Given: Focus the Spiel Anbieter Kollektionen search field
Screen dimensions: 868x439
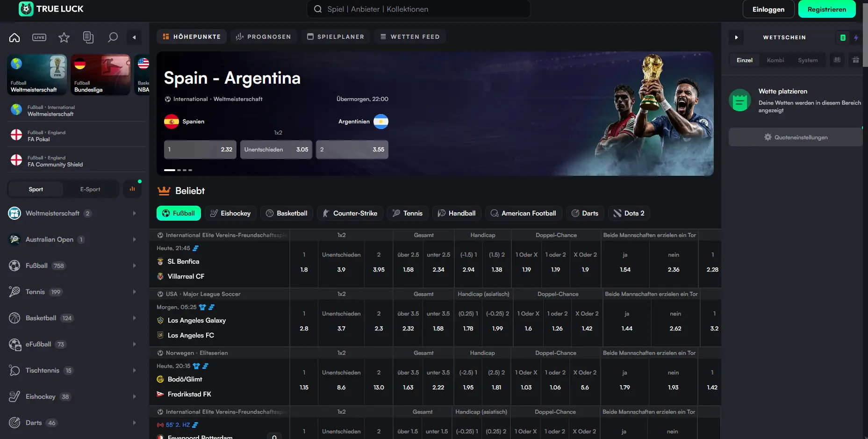Looking at the screenshot, I should click(418, 9).
